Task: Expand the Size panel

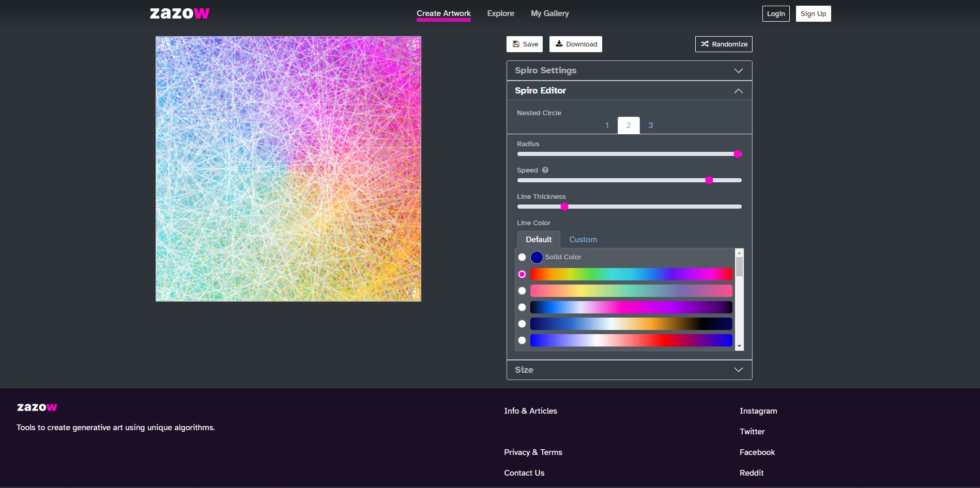Action: pos(629,370)
